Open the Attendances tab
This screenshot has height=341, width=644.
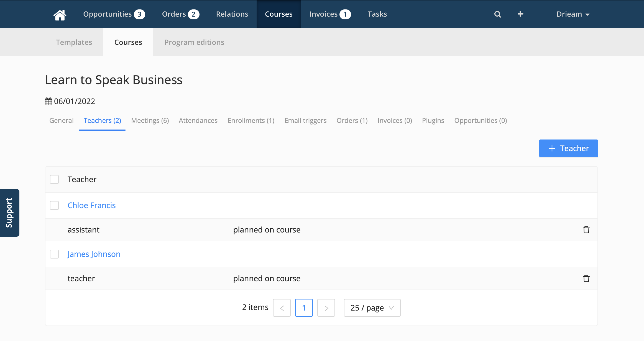pos(198,120)
